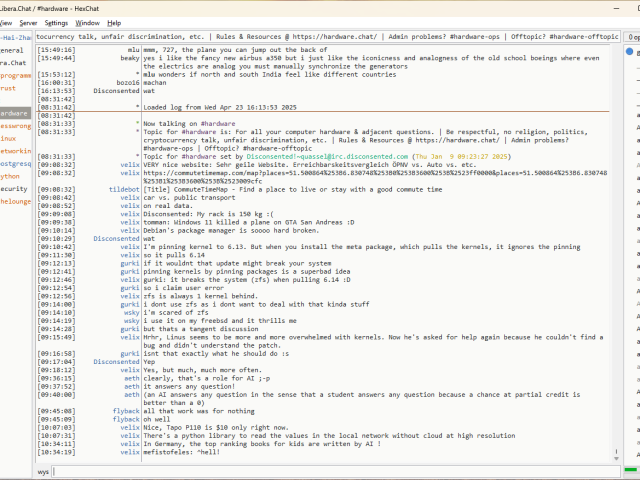Open the Help menu

(x=114, y=22)
